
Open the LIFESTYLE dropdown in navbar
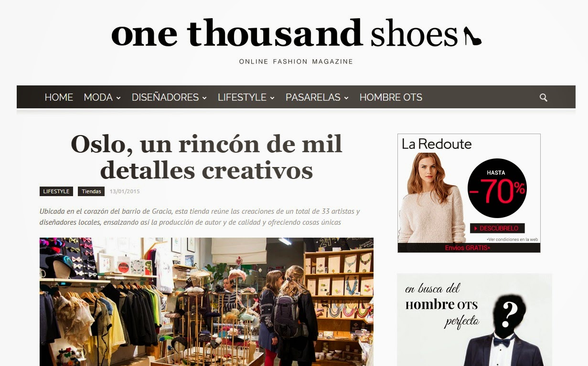(x=246, y=97)
